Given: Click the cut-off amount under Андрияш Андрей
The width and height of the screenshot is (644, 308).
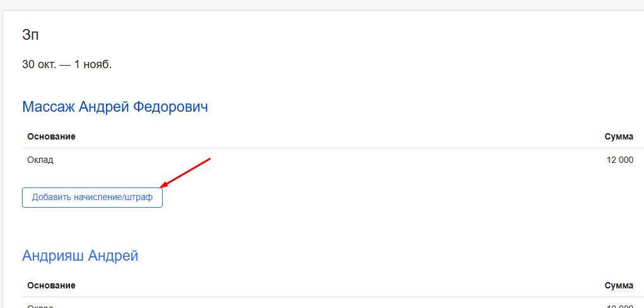Looking at the screenshot, I should coord(619,306).
